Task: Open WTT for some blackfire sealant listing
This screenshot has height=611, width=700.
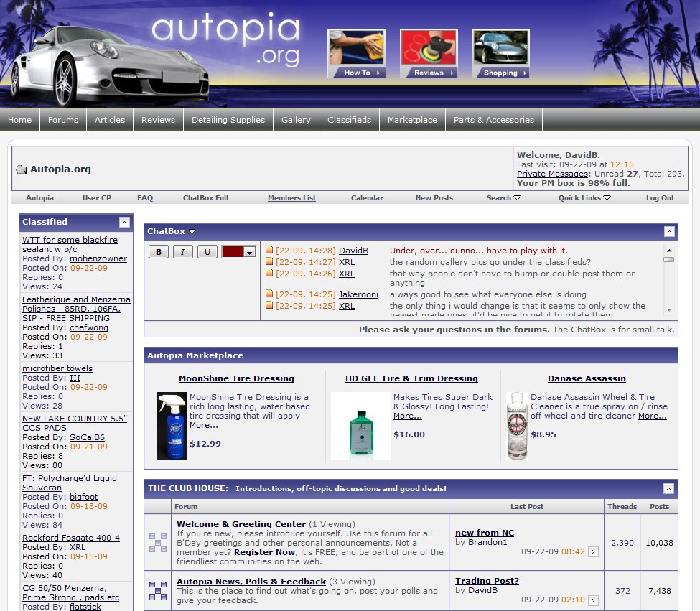Action: (70, 245)
